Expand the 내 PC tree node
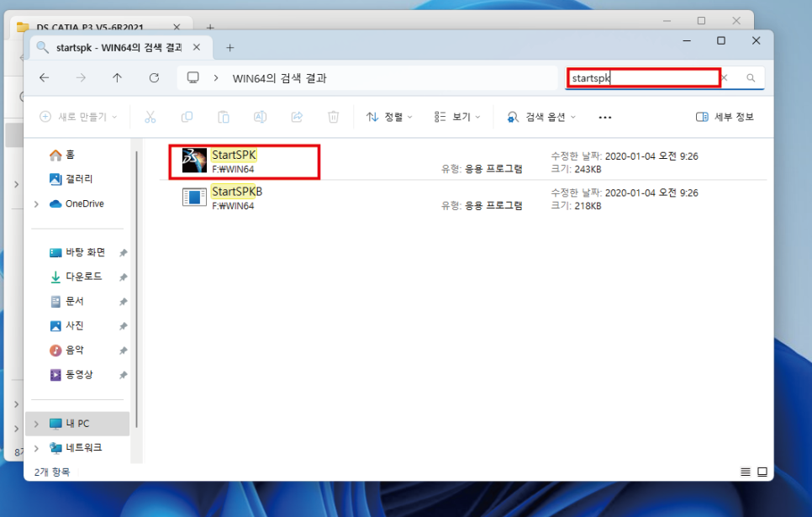Viewport: 812px width, 517px height. [36, 424]
